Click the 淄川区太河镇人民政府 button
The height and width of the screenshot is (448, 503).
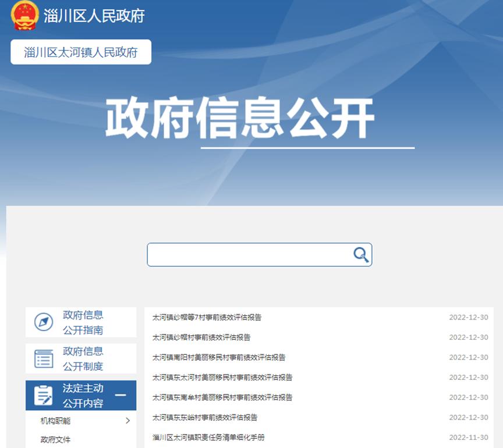pyautogui.click(x=81, y=52)
